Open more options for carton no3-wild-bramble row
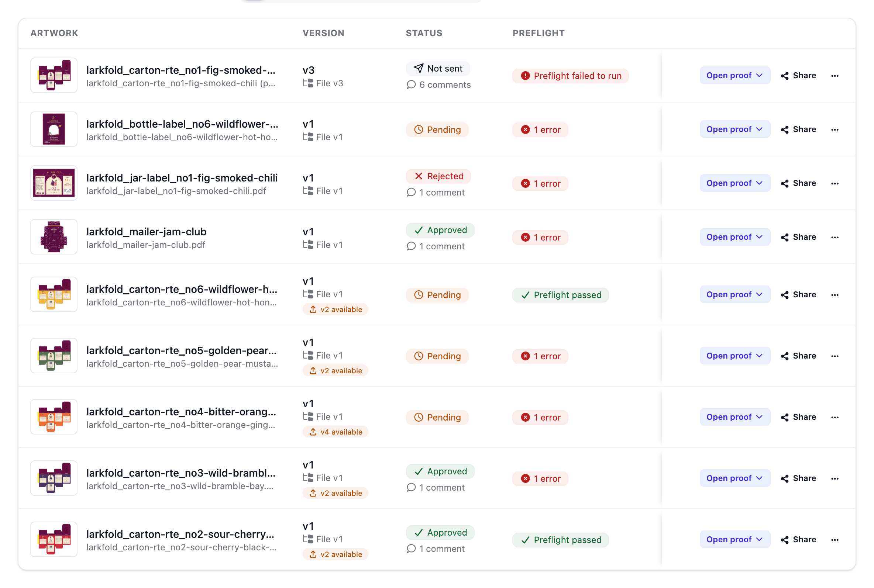 tap(834, 478)
